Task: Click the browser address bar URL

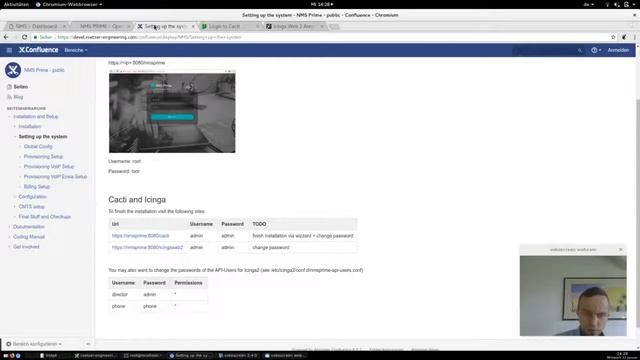Action: click(149, 37)
